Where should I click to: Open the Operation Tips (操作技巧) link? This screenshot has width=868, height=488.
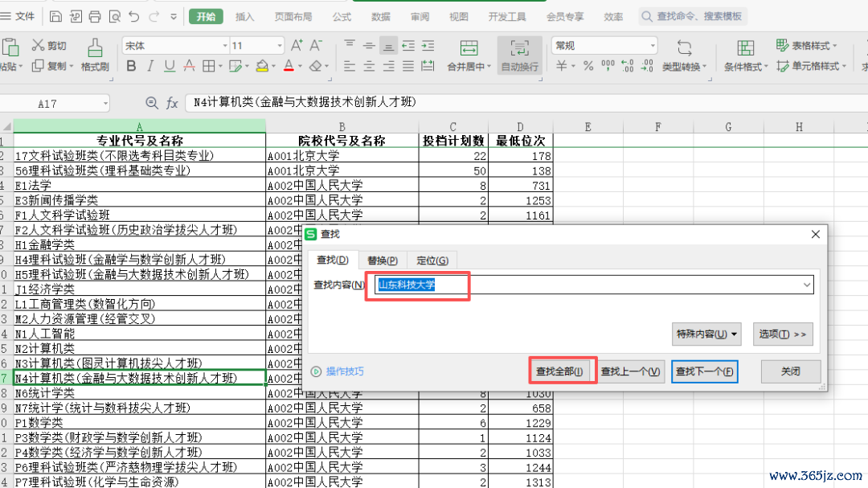click(337, 371)
